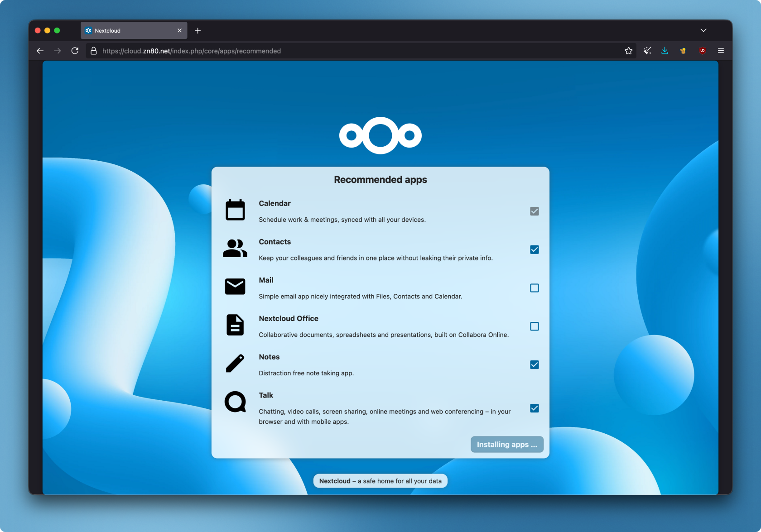Check the Nextcloud Office checkbox

535,326
